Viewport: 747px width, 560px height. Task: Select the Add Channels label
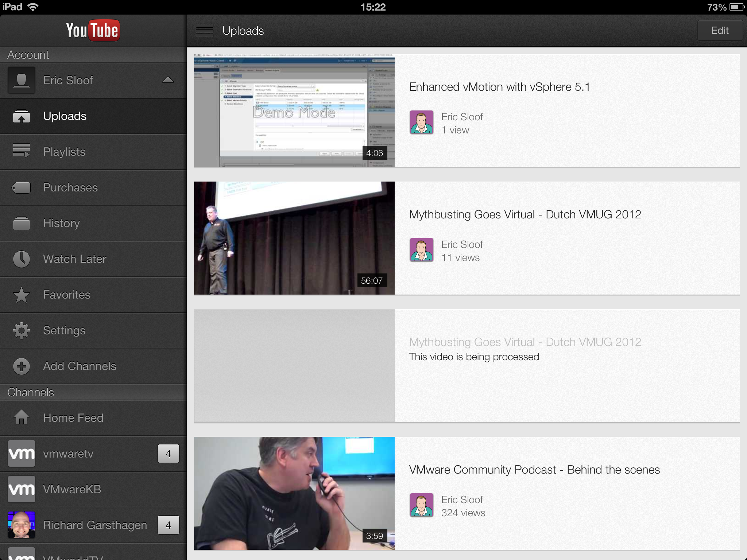80,366
